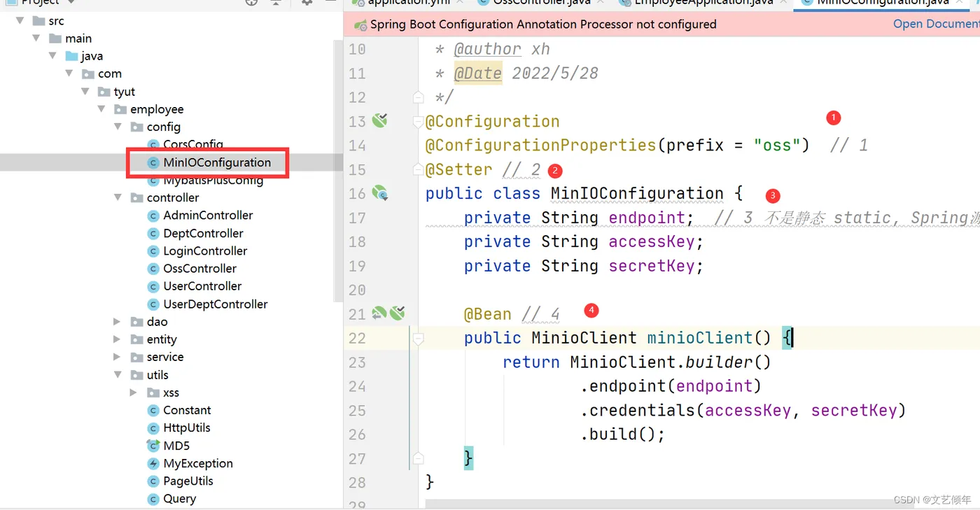Image resolution: width=980 pixels, height=510 pixels.
Task: Click the DeptController class icon
Action: (153, 234)
